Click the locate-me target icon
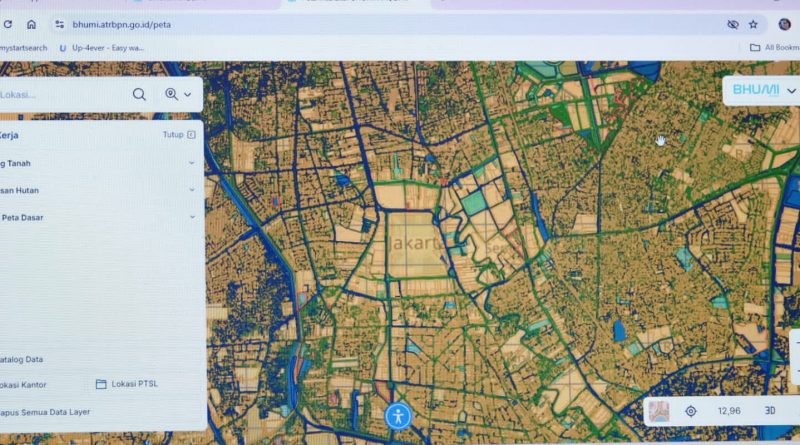 point(690,411)
